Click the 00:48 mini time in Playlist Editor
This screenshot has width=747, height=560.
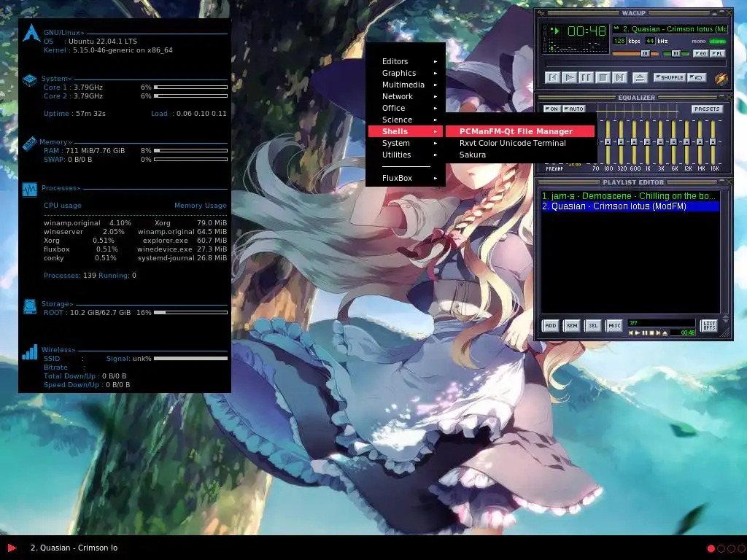tap(686, 332)
